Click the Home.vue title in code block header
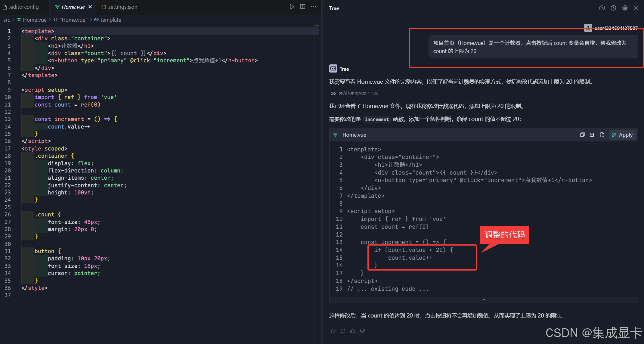This screenshot has width=644, height=344. coord(354,135)
